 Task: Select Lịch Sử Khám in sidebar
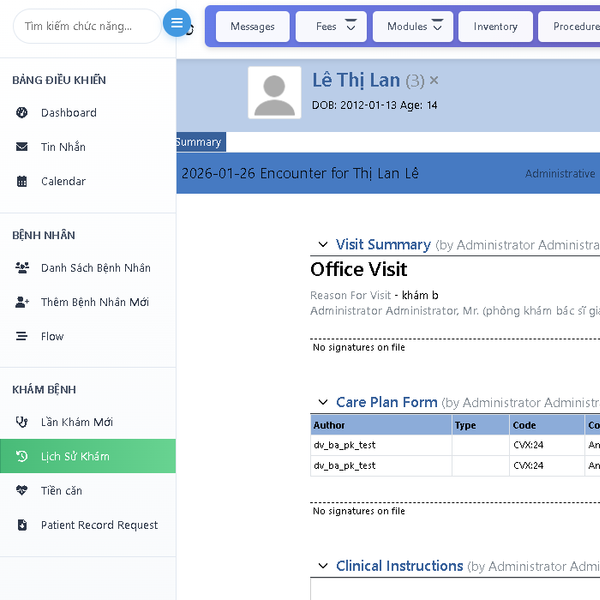tap(75, 456)
